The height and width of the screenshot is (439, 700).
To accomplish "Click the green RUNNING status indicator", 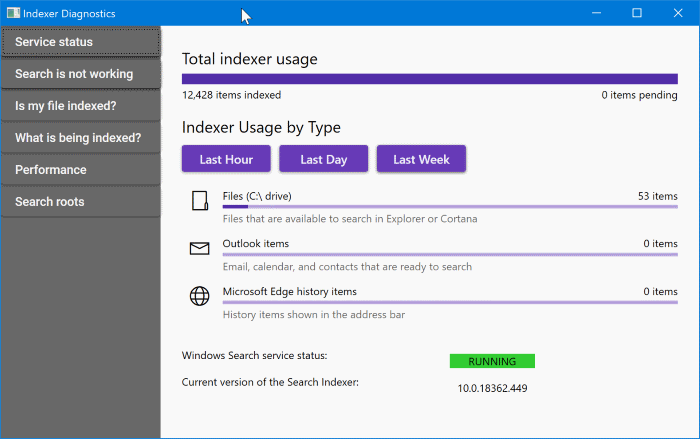I will click(x=492, y=361).
